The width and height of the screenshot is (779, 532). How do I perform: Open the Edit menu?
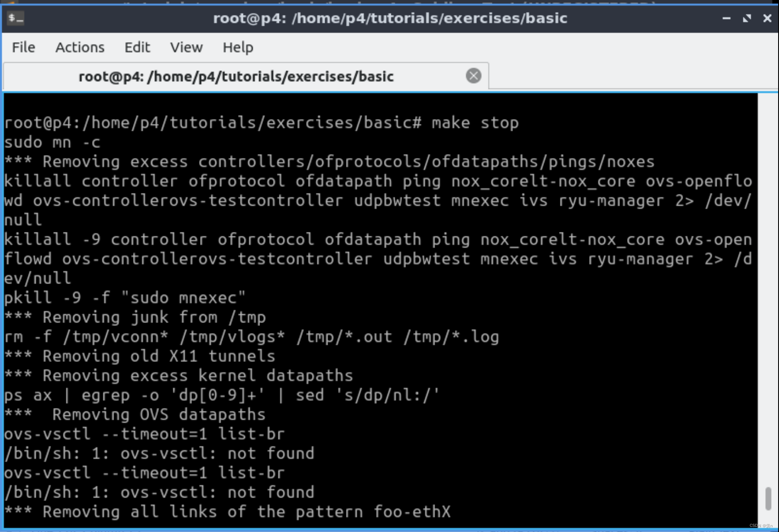click(137, 47)
